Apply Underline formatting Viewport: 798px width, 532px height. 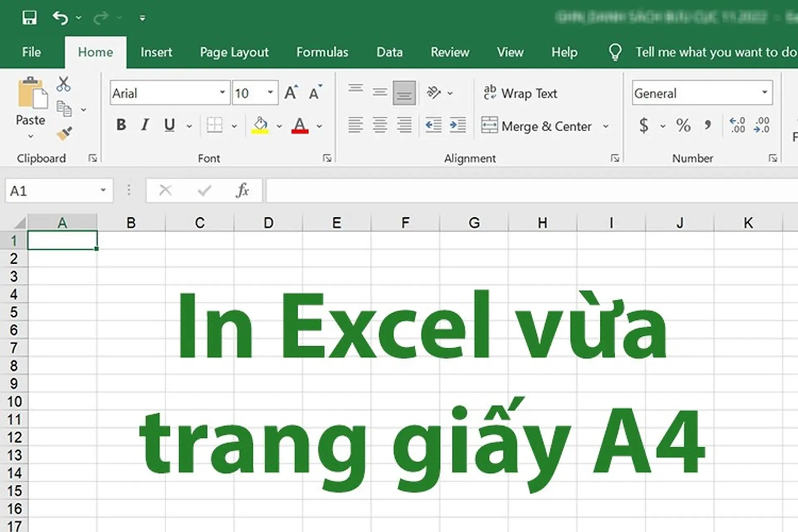pyautogui.click(x=169, y=125)
